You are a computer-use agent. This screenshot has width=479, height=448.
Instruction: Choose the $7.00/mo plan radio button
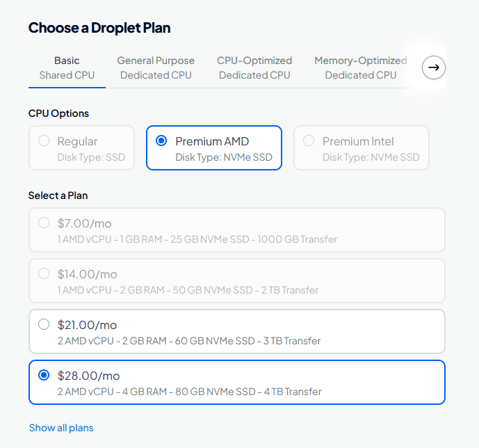tap(44, 223)
